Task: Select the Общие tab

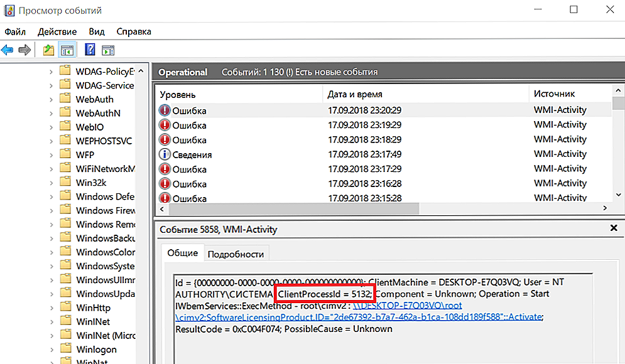Action: (183, 254)
